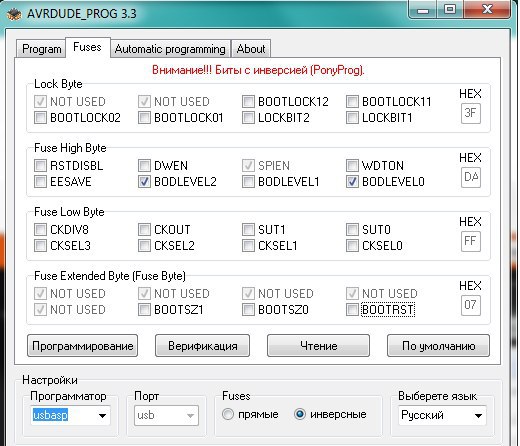Select the инверсные fuses radio button

pos(300,414)
